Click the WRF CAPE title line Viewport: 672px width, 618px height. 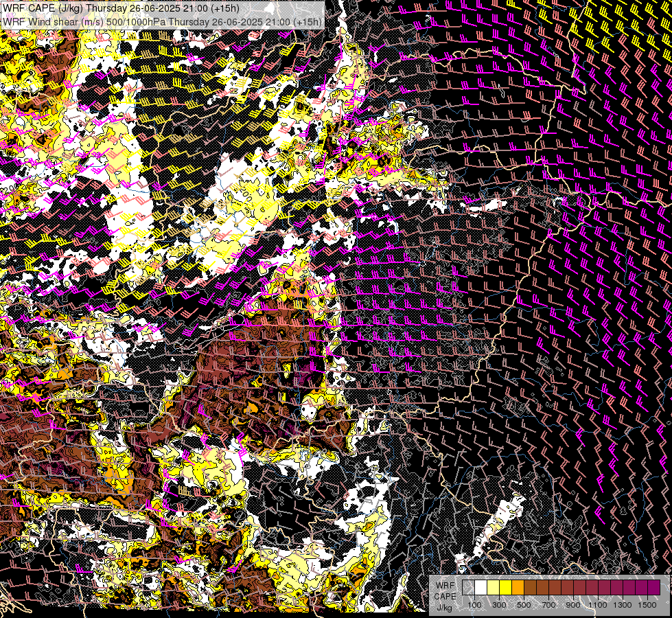(121, 8)
